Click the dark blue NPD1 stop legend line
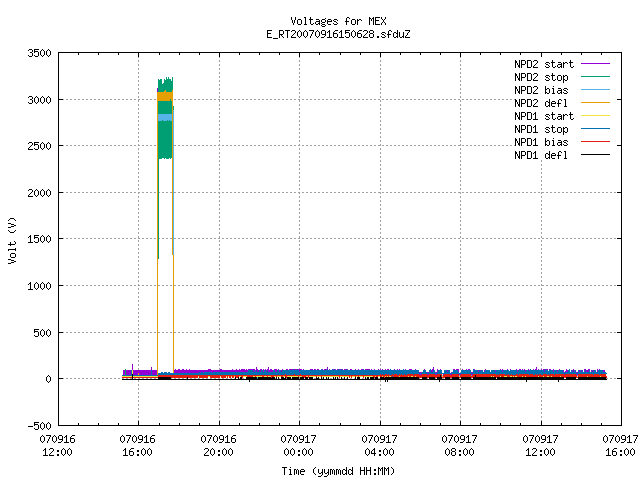This screenshot has width=640, height=480. 595,129
